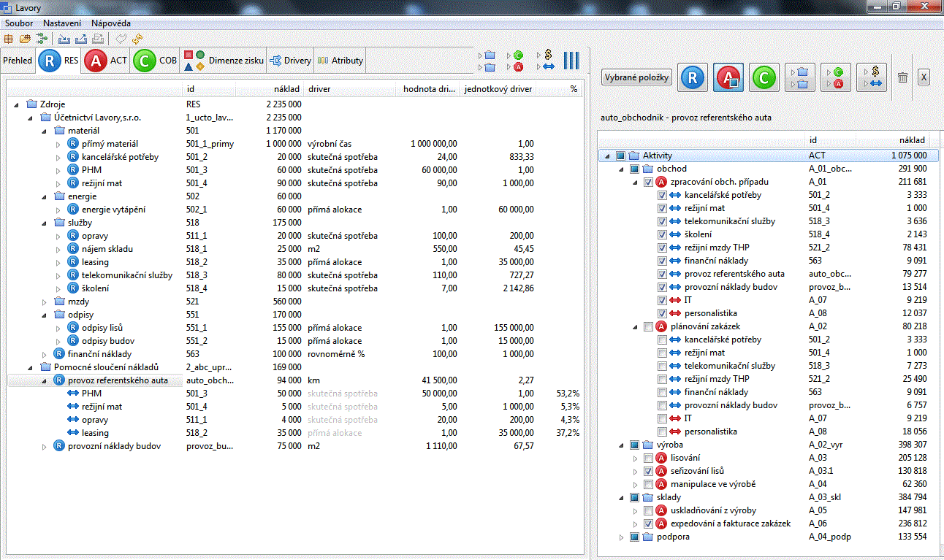The height and width of the screenshot is (560, 944).
Task: Click the three blue vertical bars icon
Action: pyautogui.click(x=571, y=61)
